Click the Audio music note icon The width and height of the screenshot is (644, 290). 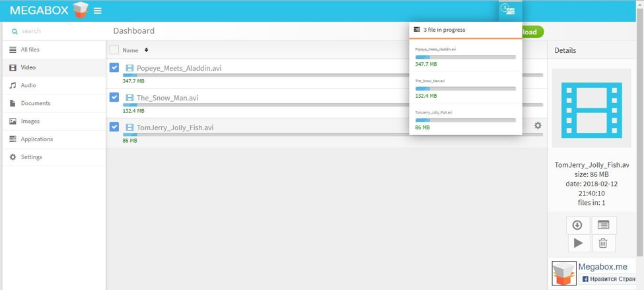13,85
